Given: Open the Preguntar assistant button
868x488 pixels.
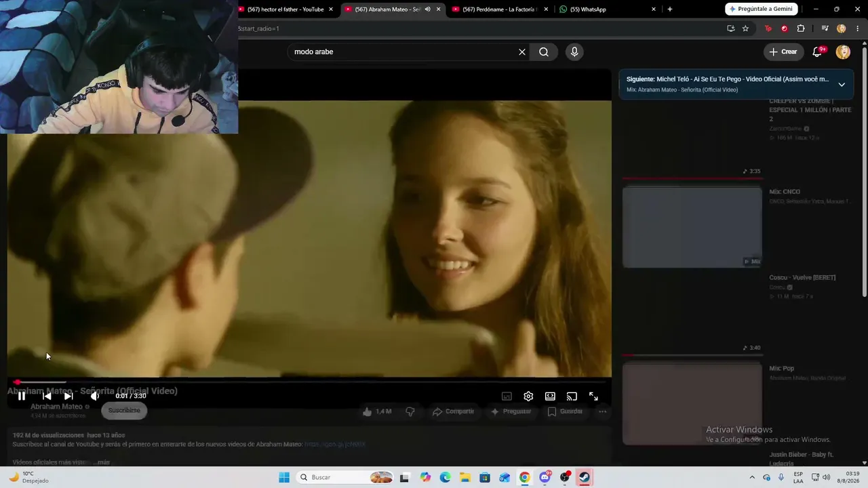Looking at the screenshot, I should 511,411.
